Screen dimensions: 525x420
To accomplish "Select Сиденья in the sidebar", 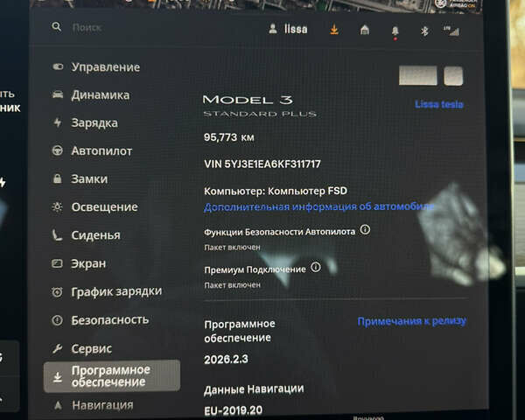I will click(x=87, y=235).
